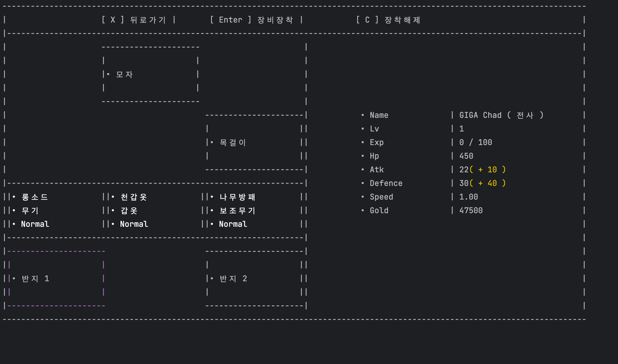Click the [ X ] 뒤로가기 back option

point(134,20)
